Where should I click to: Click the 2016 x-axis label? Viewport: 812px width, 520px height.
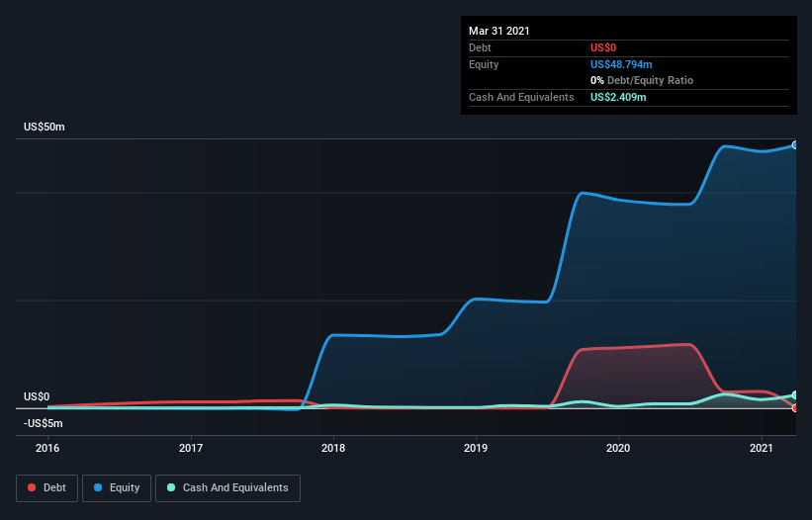coord(47,448)
